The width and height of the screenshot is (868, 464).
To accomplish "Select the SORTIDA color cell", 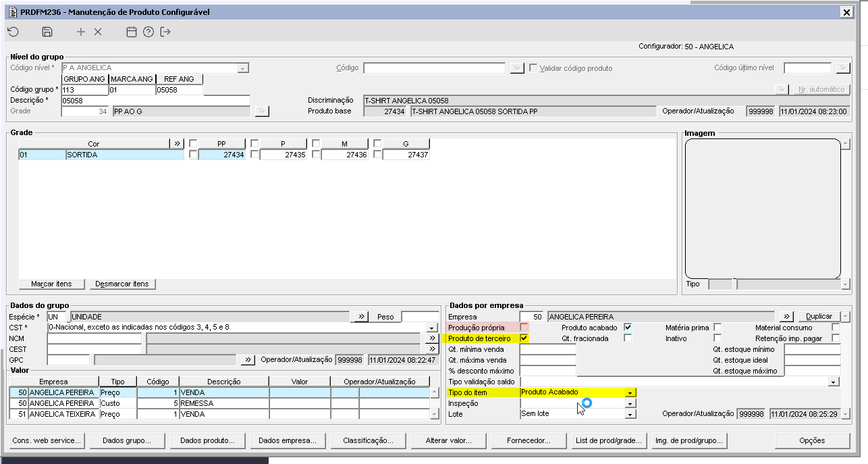I will click(x=125, y=155).
